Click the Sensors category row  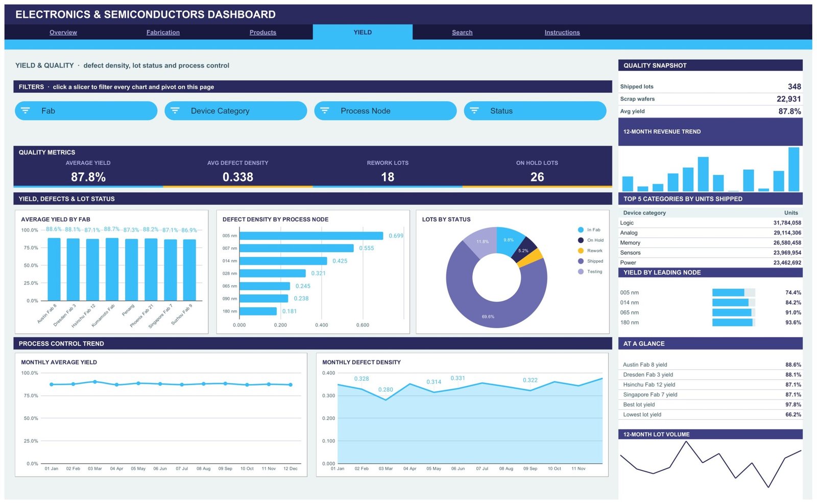pyautogui.click(x=710, y=253)
